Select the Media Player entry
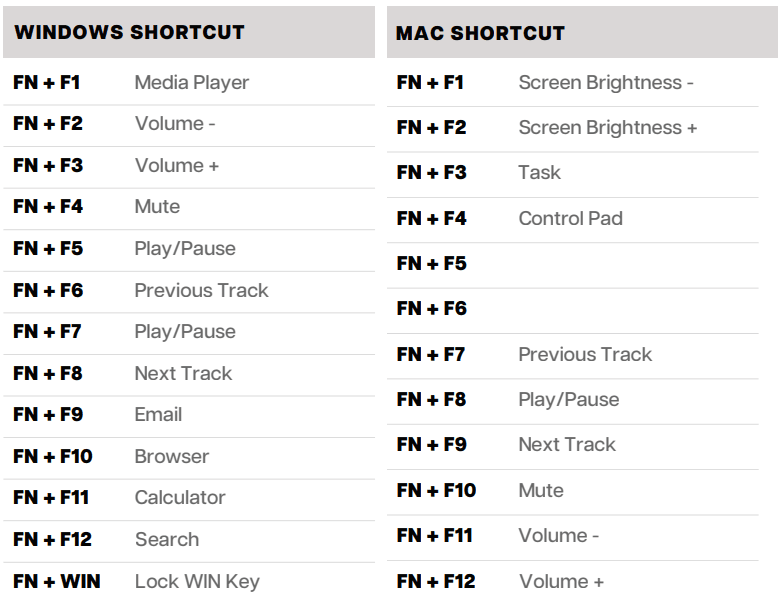Screen dimensions: 784x606 (x=191, y=83)
